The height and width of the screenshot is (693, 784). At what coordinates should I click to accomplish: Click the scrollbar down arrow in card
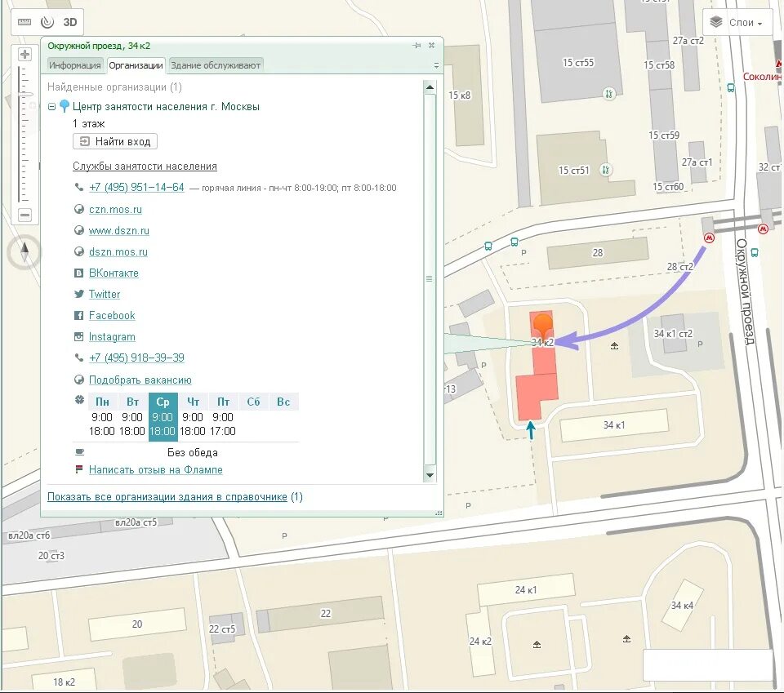point(430,475)
